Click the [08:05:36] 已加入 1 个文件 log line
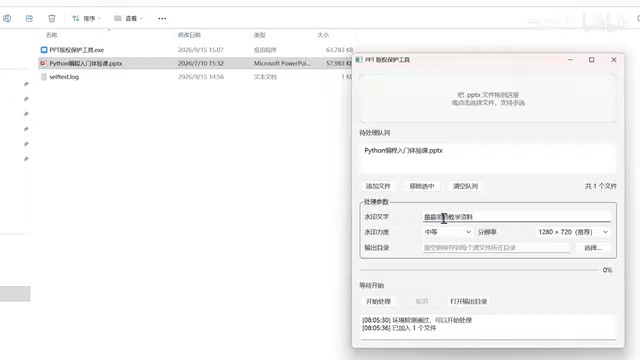 click(399, 328)
